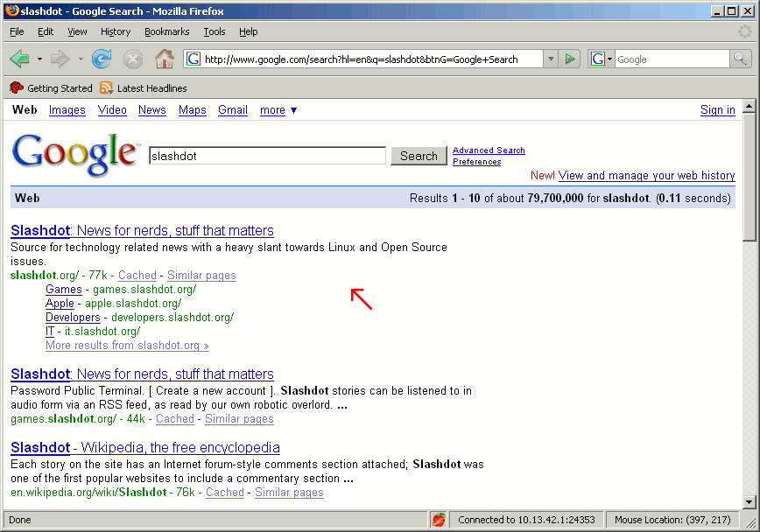Open Cached link for slashdot.org result

(137, 276)
